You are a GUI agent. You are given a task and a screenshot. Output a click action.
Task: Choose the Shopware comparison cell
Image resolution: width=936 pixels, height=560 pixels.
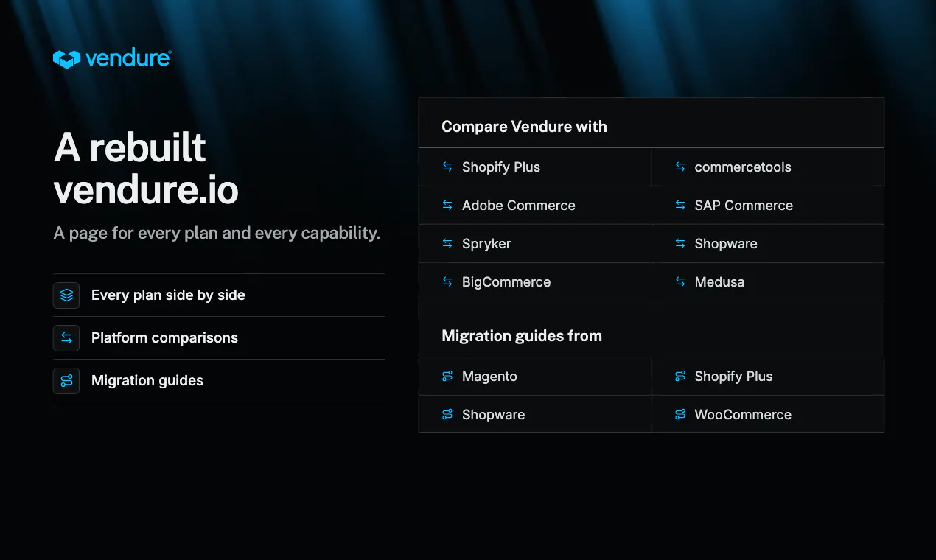[x=768, y=243]
